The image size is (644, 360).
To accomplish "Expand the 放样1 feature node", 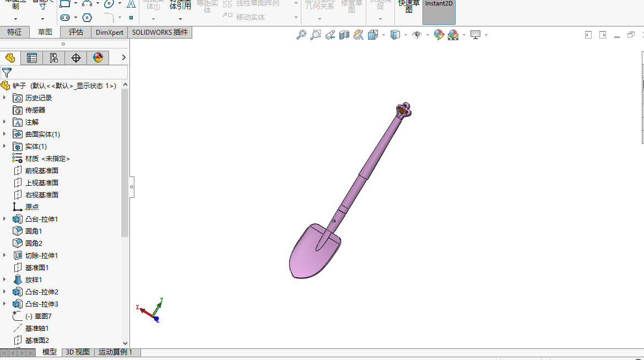I will [4, 280].
